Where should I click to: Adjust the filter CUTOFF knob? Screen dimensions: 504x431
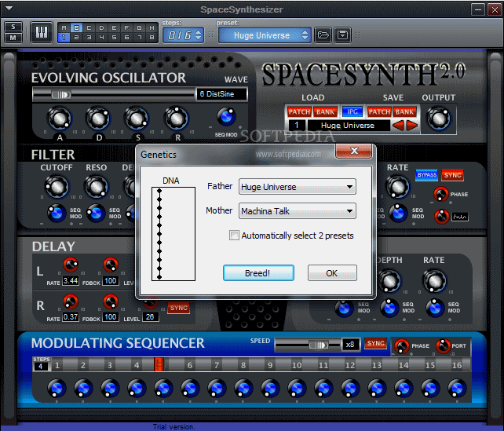coord(57,187)
